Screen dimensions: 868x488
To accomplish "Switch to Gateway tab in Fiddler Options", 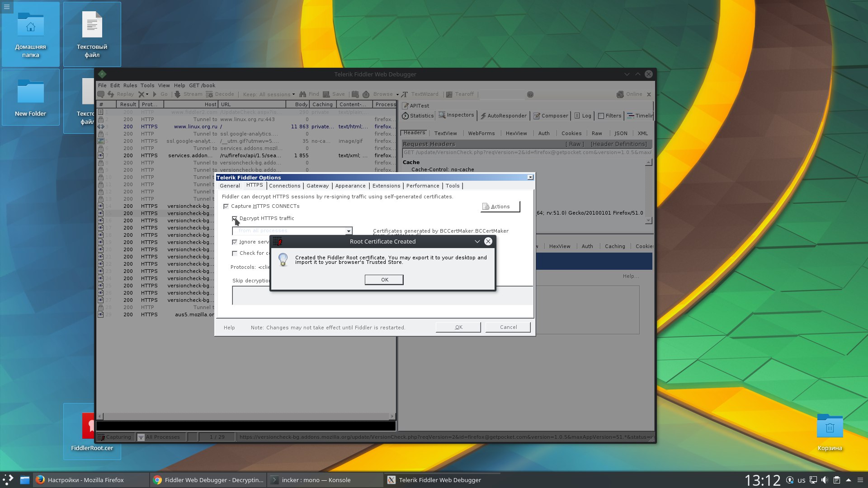I will (317, 186).
